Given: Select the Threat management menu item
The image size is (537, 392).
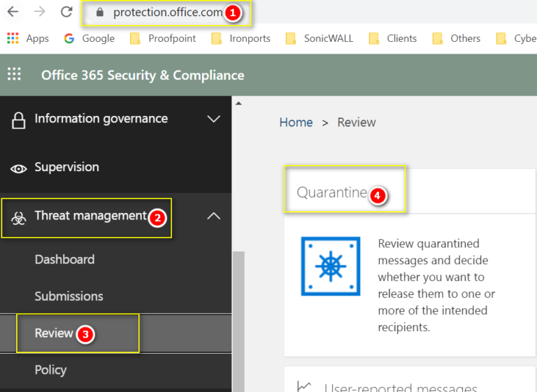Looking at the screenshot, I should coord(90,216).
